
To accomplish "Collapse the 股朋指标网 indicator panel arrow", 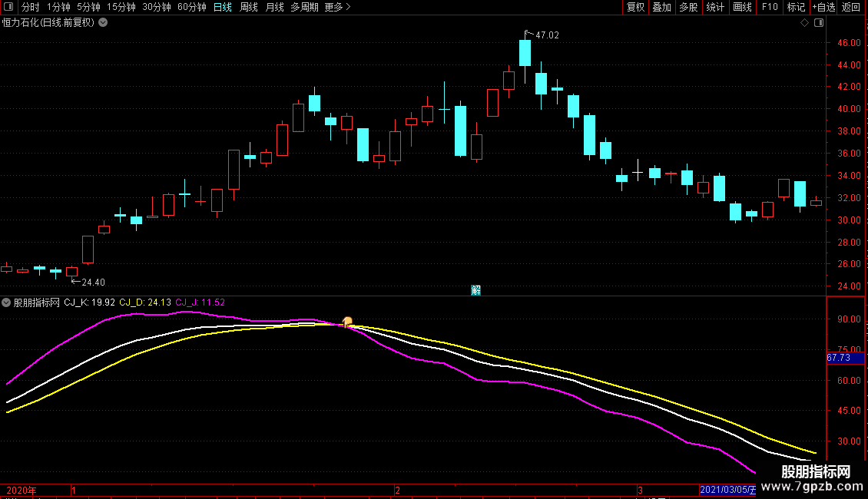I will coord(6,302).
